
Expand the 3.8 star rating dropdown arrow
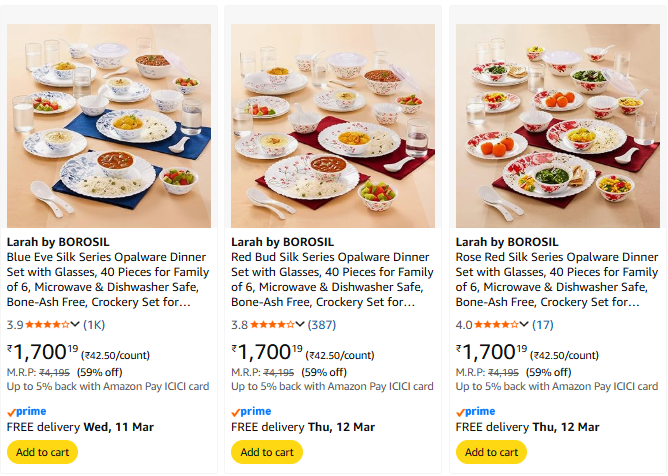tap(300, 324)
